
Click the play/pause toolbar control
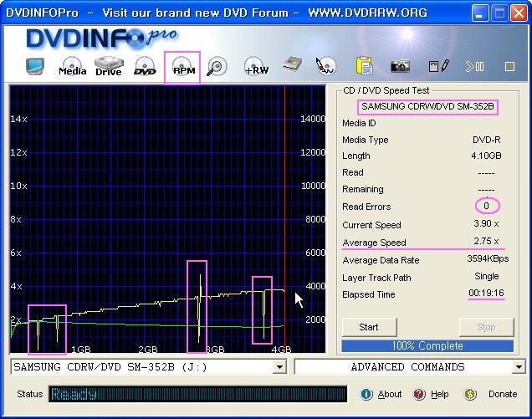tap(474, 66)
